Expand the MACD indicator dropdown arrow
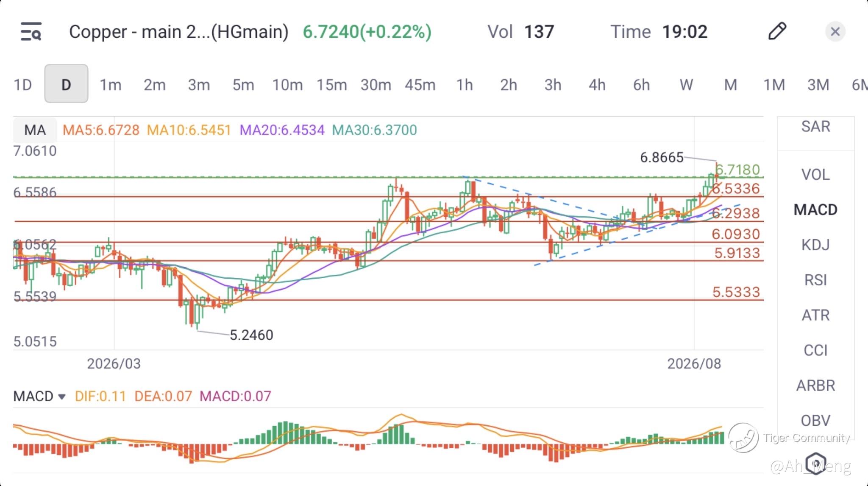 (62, 397)
